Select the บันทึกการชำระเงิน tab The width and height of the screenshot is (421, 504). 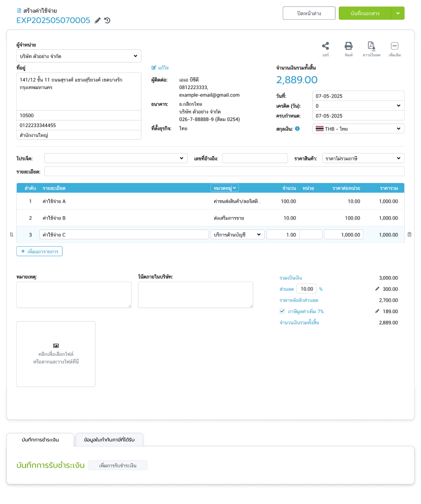tap(40, 440)
